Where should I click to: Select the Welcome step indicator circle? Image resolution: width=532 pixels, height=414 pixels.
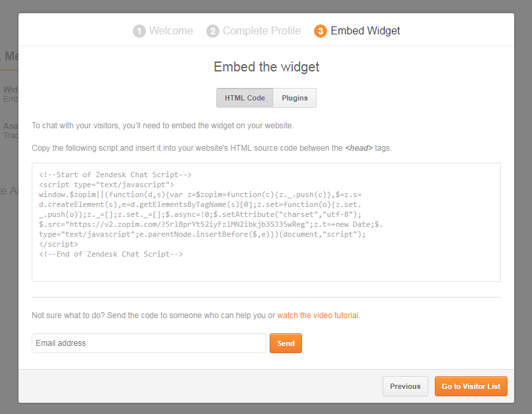[x=139, y=30]
